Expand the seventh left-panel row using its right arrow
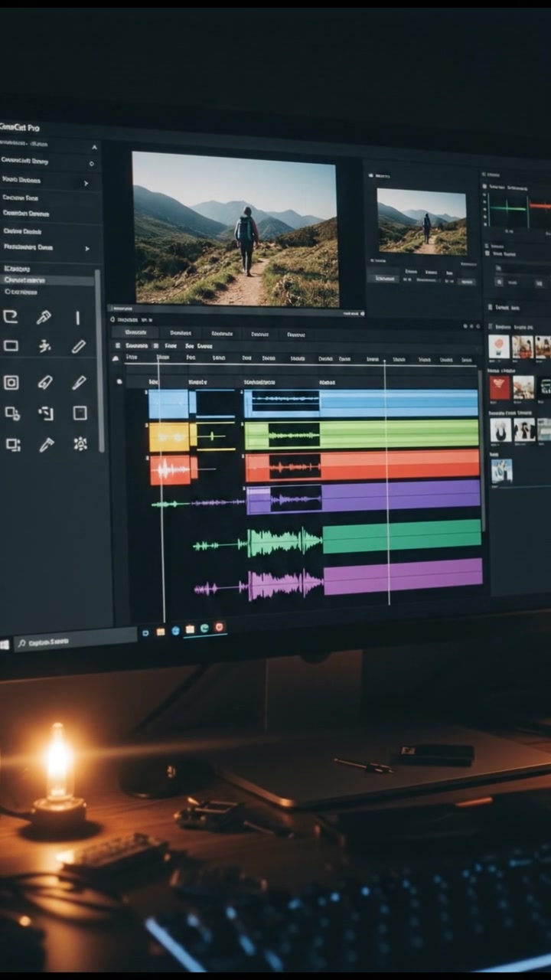The image size is (551, 980). (87, 249)
